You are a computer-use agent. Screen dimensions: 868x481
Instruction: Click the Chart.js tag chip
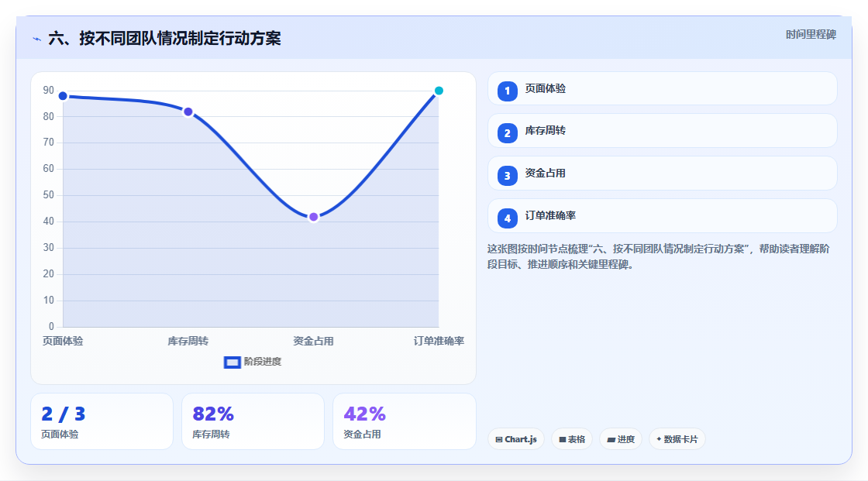pyautogui.click(x=516, y=439)
